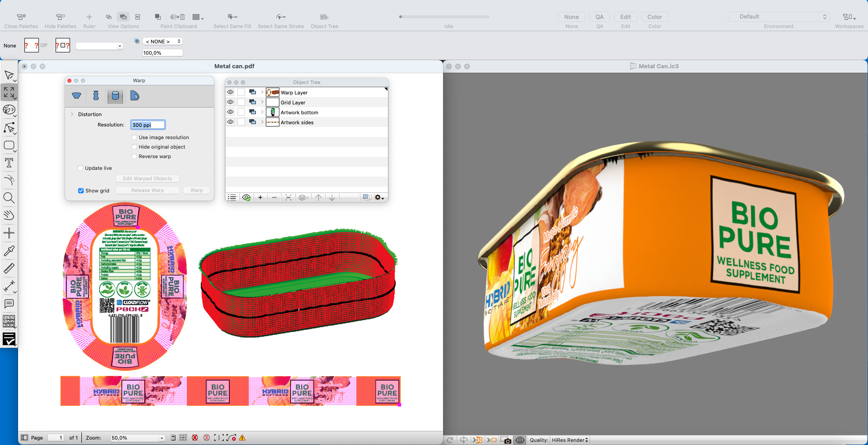
Task: Open the Object Tree settings gear menu
Action: point(378,197)
